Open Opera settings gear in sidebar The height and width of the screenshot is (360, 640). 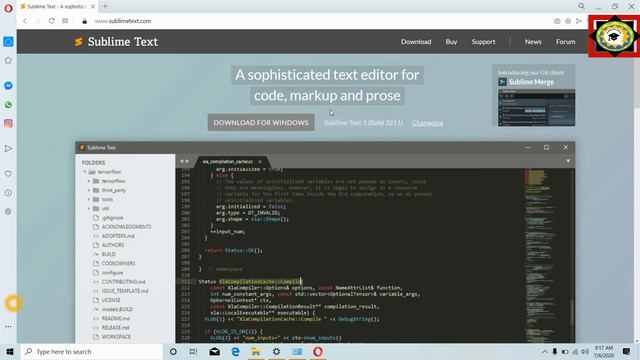coord(8,211)
